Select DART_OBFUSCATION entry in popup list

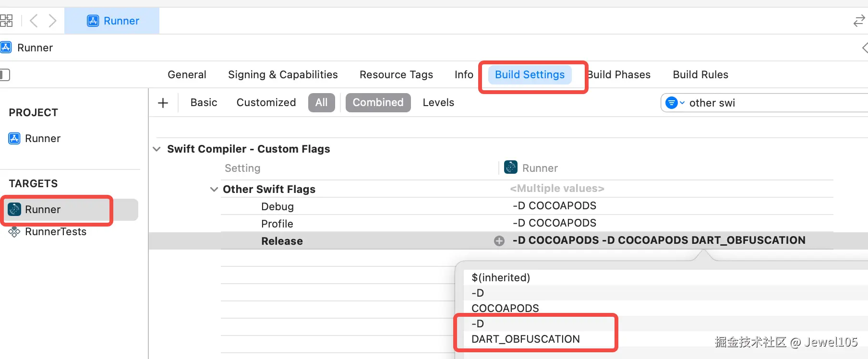pos(526,339)
